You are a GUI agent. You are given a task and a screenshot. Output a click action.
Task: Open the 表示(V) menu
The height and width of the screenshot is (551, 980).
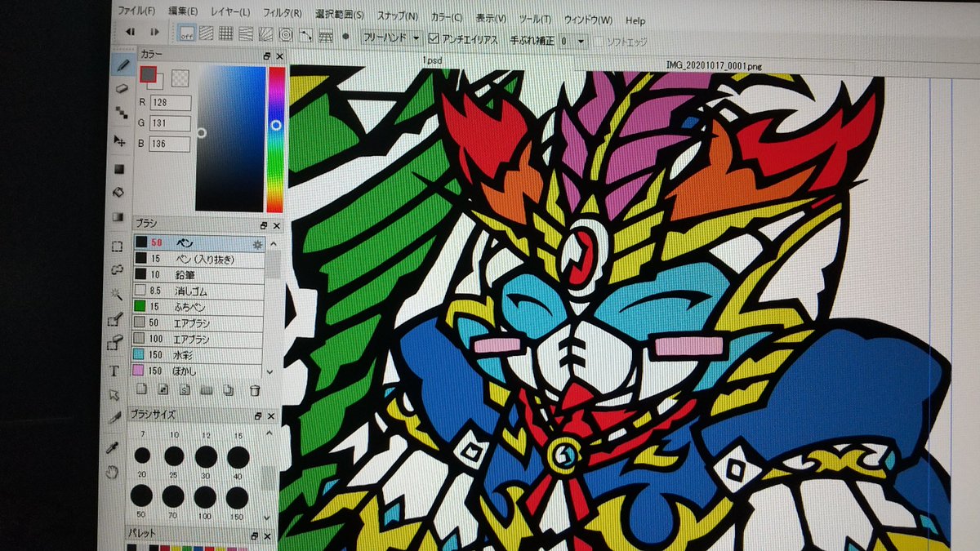pos(491,17)
